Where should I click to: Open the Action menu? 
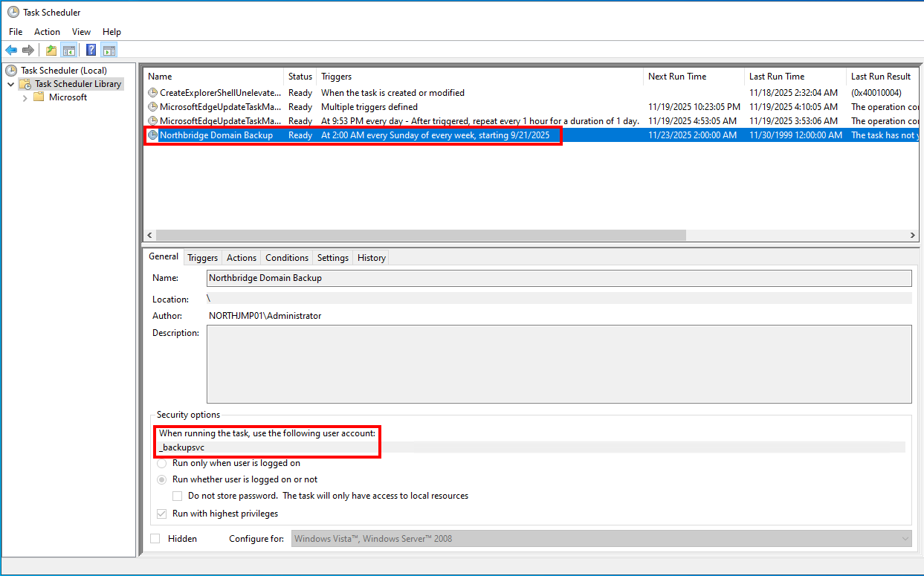[47, 32]
